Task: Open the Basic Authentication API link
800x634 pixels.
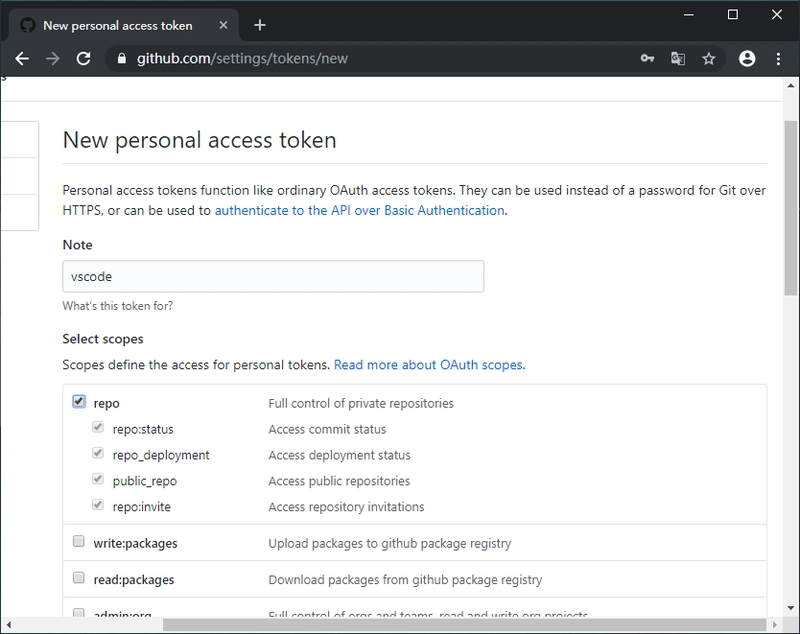Action: 360,211
